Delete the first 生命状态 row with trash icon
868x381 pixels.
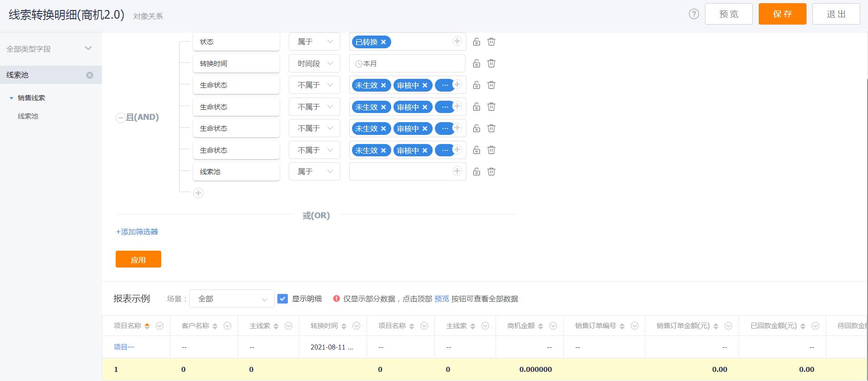491,85
